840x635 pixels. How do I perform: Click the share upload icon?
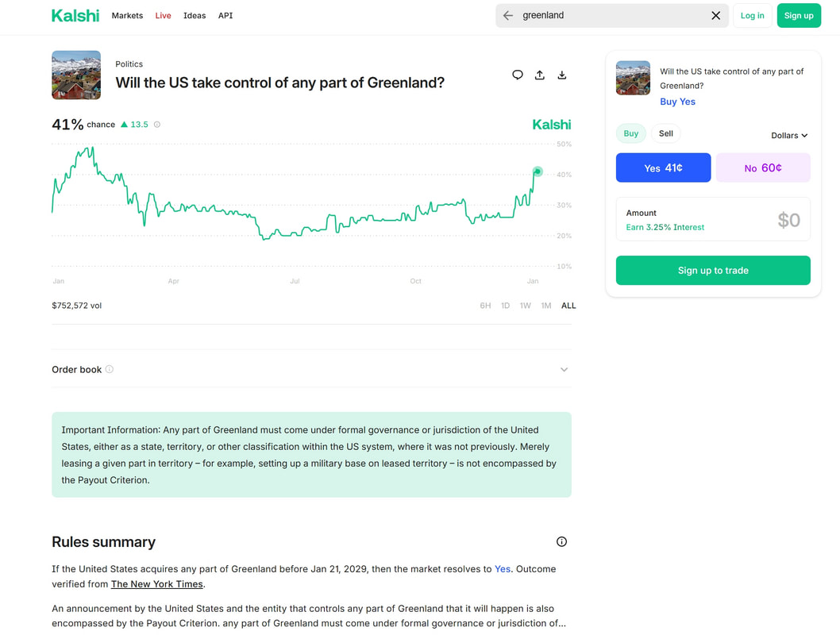click(540, 75)
